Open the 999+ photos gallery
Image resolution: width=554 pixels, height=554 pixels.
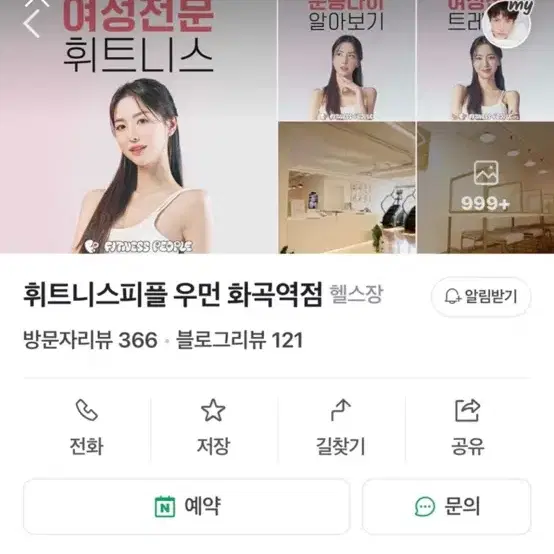tap(485, 188)
